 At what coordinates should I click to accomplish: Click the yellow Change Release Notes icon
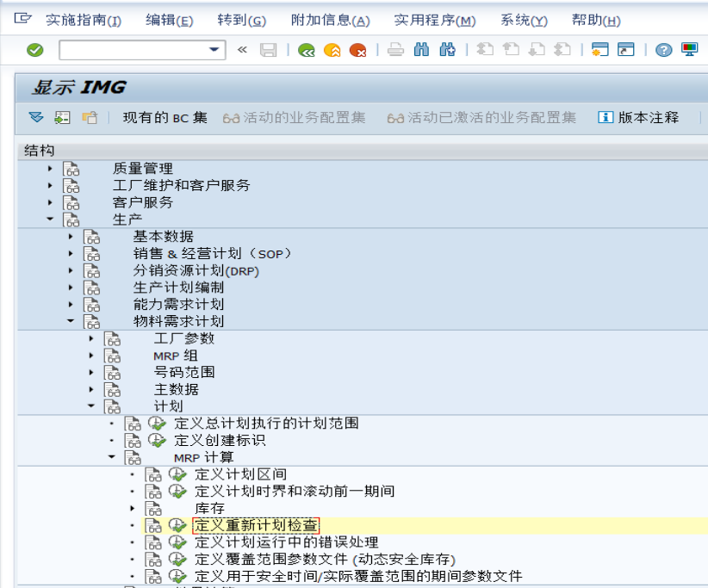90,118
